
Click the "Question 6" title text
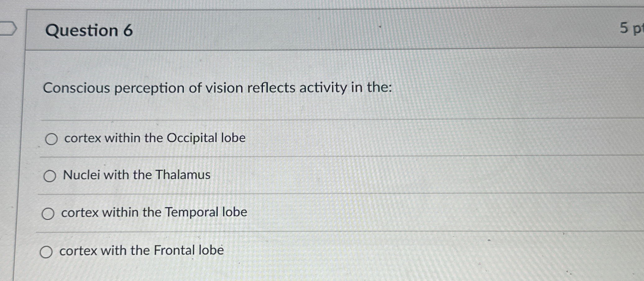coord(90,30)
